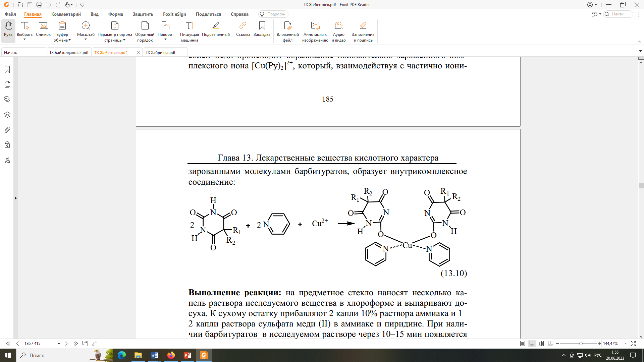Switch to the Комментарий ribbon tab

66,14
